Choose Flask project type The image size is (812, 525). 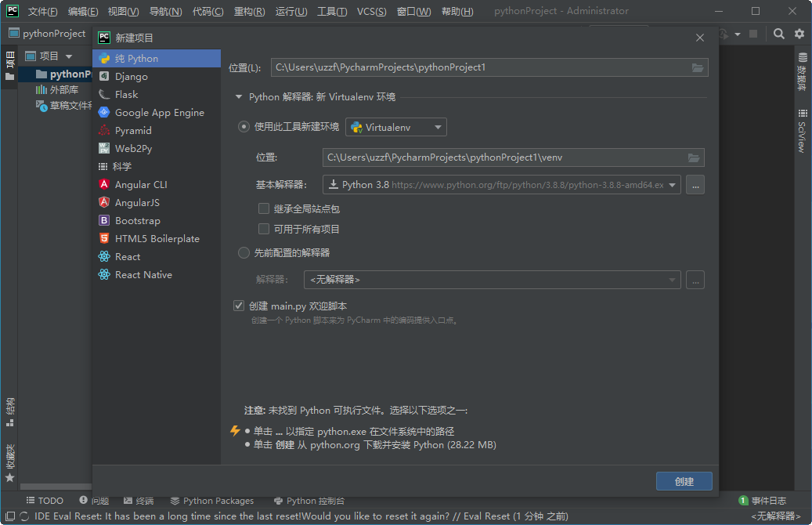(157, 94)
